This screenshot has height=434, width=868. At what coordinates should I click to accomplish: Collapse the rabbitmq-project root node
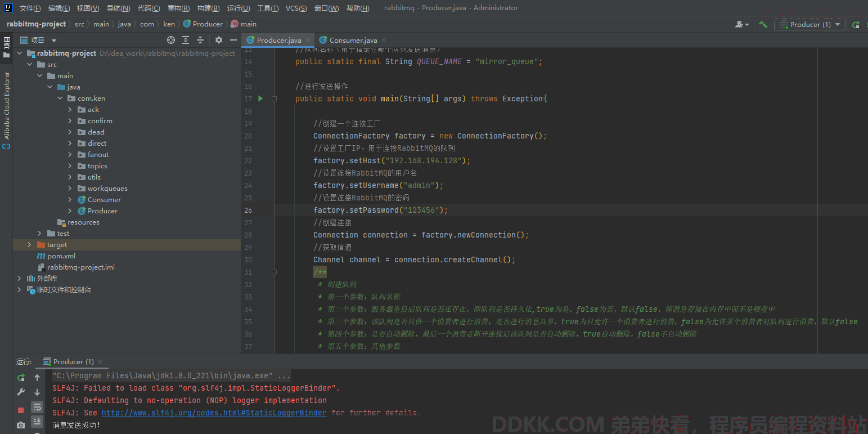click(20, 53)
